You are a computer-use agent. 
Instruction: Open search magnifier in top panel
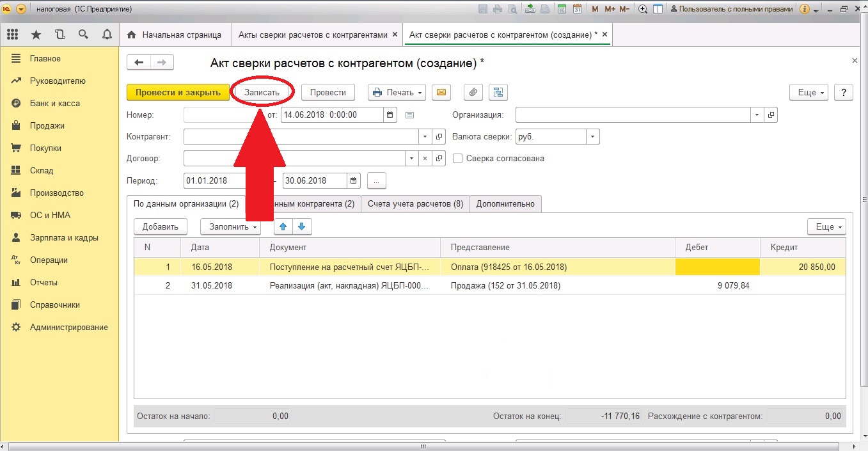click(x=83, y=35)
